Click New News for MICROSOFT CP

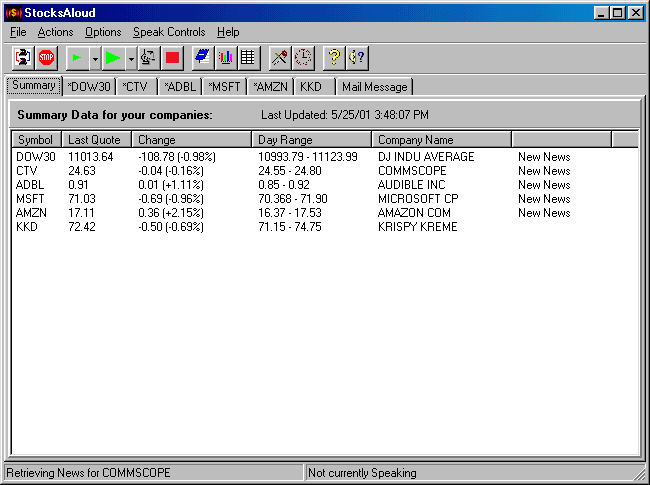544,199
